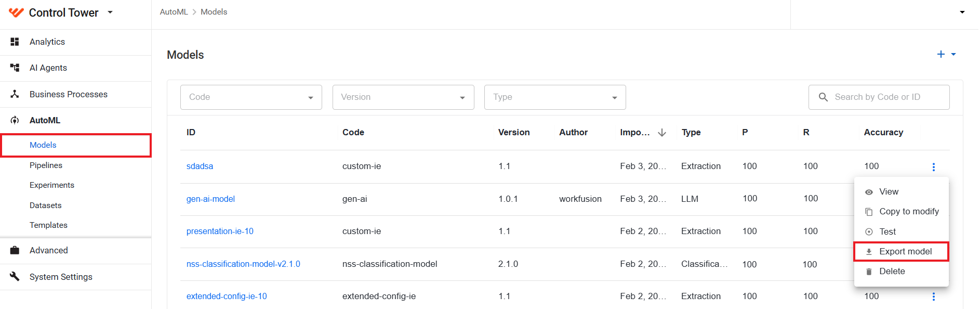This screenshot has width=980, height=309.
Task: Click the AutoML icon in sidebar
Action: [15, 120]
